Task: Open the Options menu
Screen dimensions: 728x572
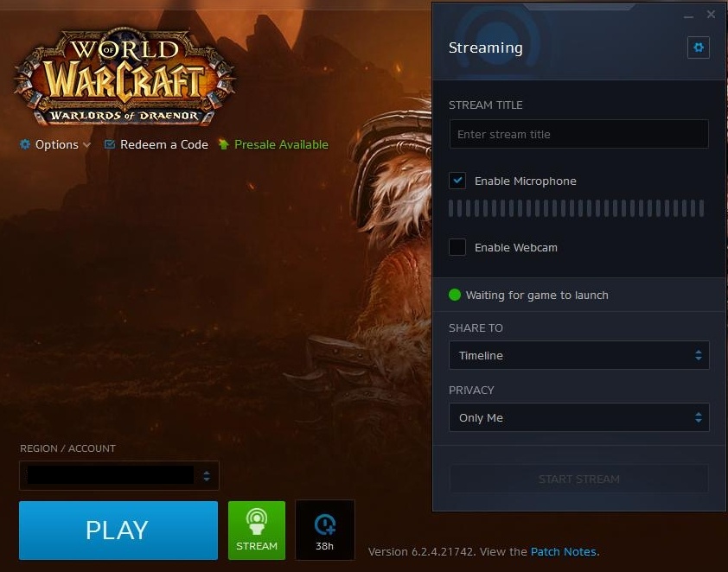Action: coord(57,144)
